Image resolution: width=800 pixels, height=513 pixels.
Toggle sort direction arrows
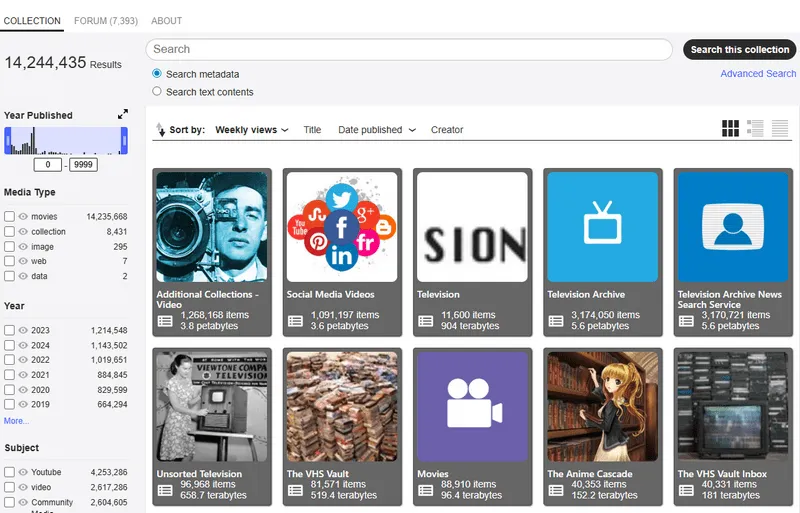pyautogui.click(x=160, y=130)
